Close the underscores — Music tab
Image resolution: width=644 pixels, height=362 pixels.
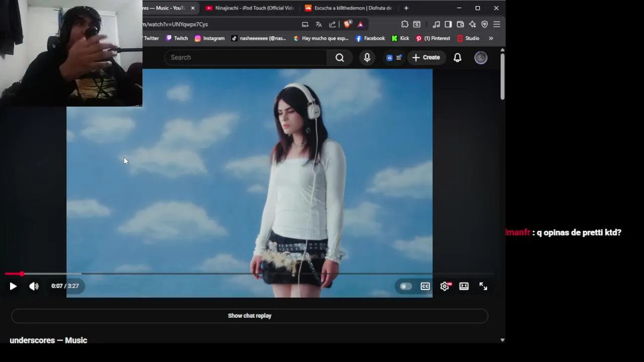193,8
